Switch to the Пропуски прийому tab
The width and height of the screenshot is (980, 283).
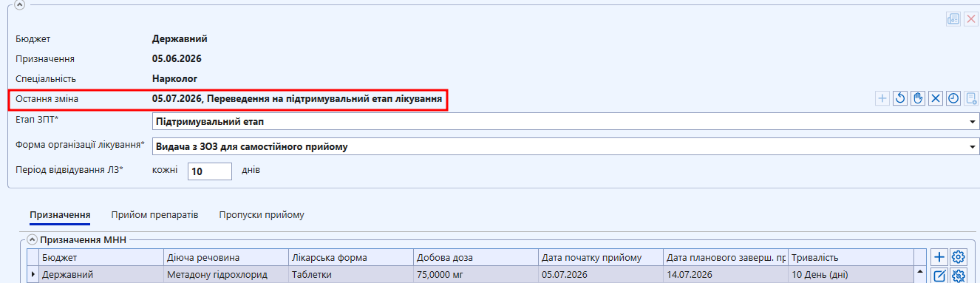click(262, 215)
